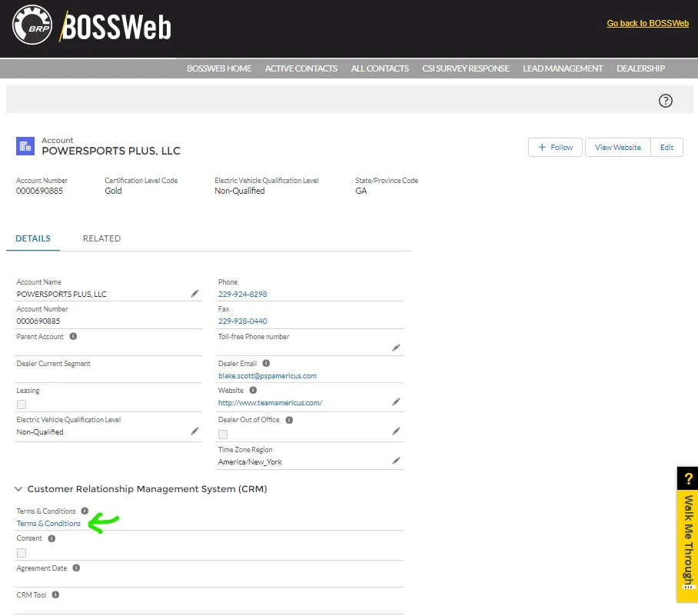This screenshot has width=698, height=616.
Task: Click the BRP gear logo
Action: (32, 25)
